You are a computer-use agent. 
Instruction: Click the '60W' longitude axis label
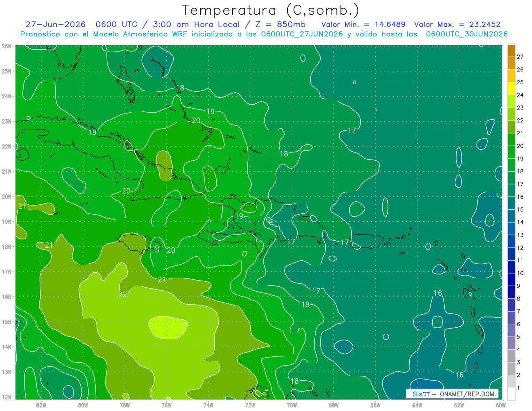501,405
